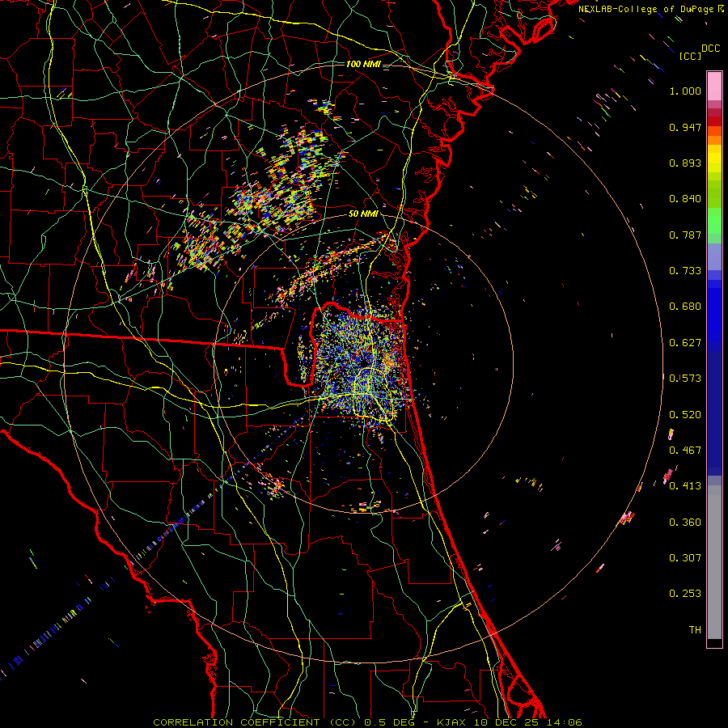Select the 0.893 scale value
Viewport: 728px width, 728px height.
pos(685,163)
